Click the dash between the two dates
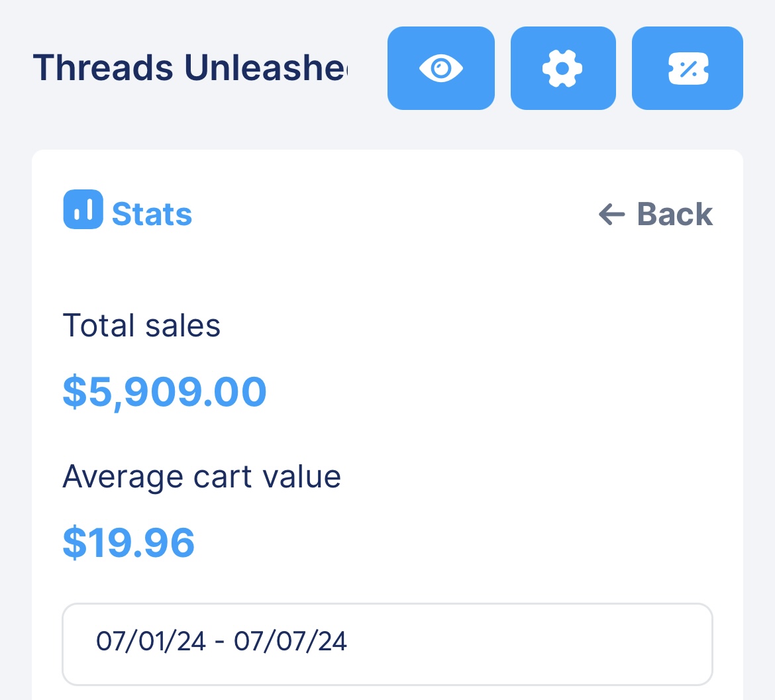Screen dimensions: 775x700 point(220,642)
